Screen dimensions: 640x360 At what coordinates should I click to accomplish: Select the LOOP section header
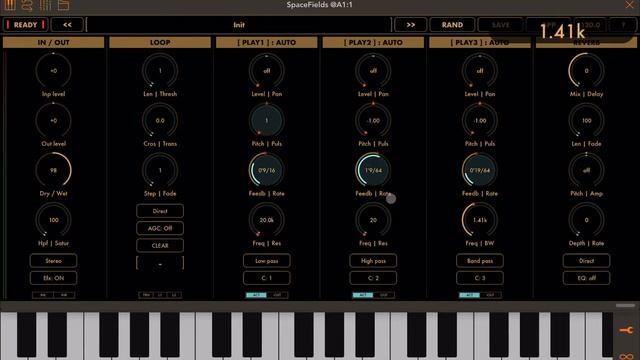[160, 42]
